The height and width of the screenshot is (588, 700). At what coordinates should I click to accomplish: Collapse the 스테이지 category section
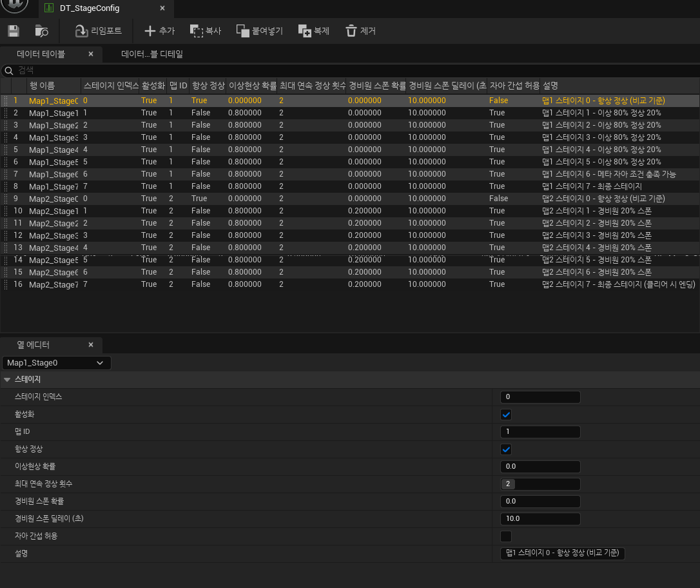7,380
